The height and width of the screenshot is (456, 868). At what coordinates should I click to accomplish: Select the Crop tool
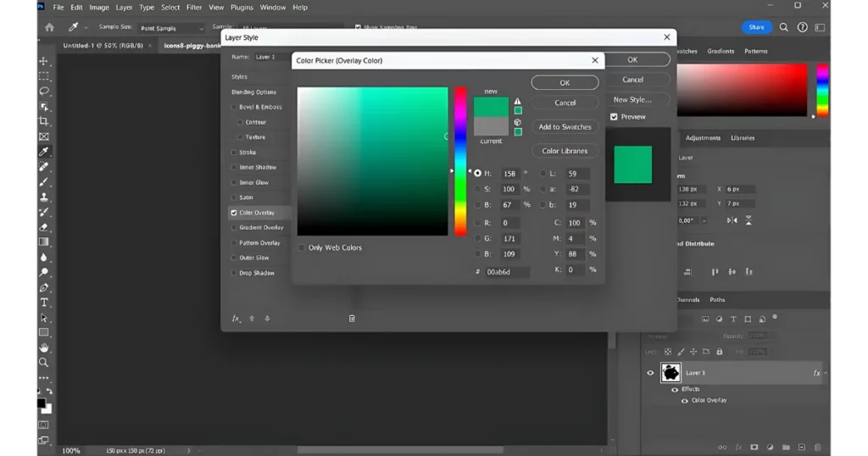click(44, 121)
